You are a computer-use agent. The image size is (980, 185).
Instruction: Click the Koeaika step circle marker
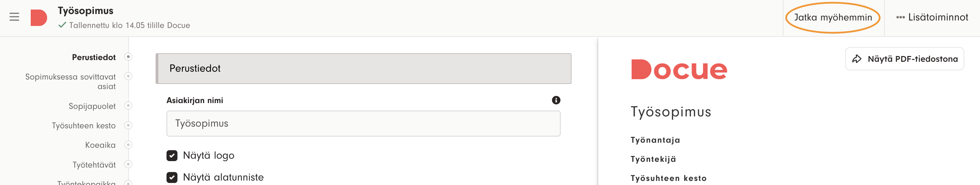pyautogui.click(x=129, y=145)
